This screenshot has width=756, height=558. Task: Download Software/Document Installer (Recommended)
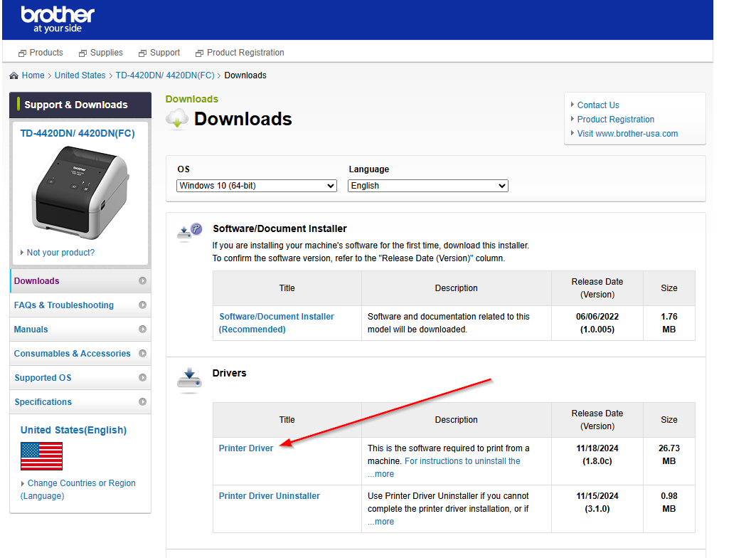(276, 323)
